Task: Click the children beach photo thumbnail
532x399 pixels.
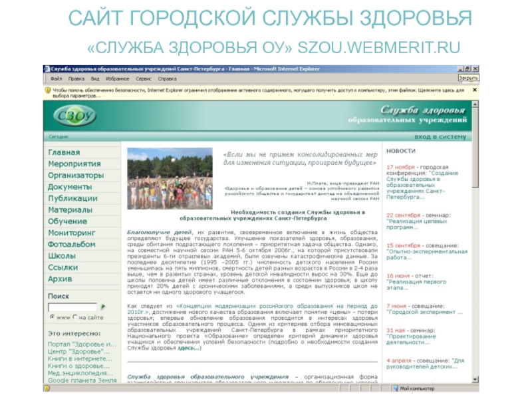Action: 170,178
